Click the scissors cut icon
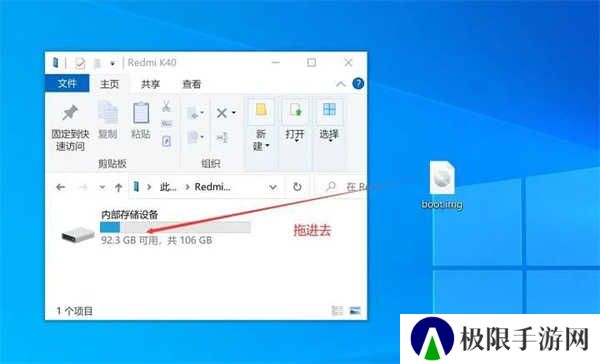 pyautogui.click(x=166, y=106)
